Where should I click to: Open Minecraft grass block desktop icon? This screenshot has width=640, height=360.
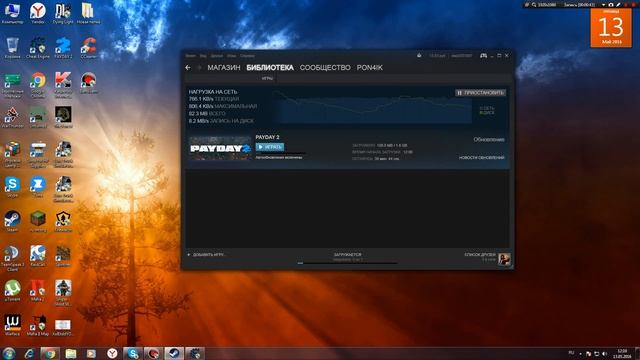coord(38,221)
